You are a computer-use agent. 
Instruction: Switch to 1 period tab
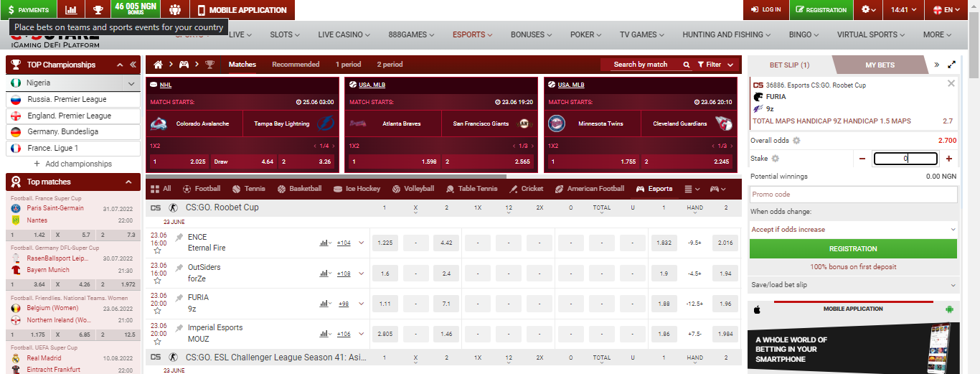tap(348, 65)
